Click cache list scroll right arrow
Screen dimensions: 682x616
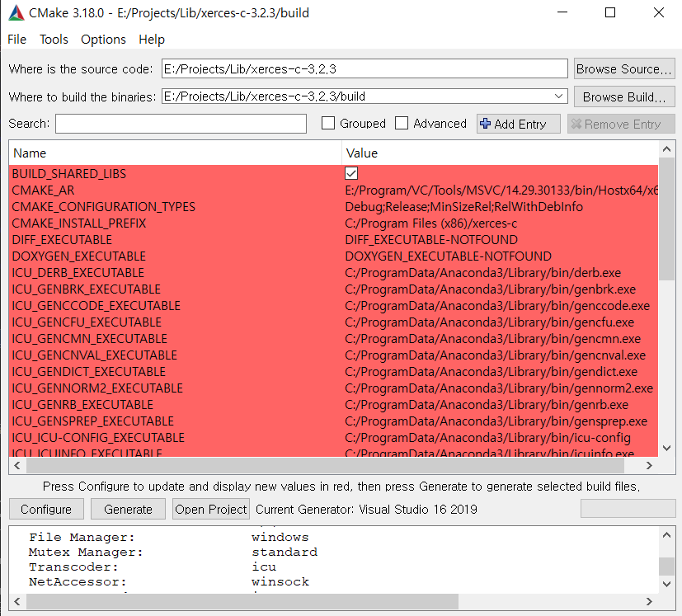(649, 465)
